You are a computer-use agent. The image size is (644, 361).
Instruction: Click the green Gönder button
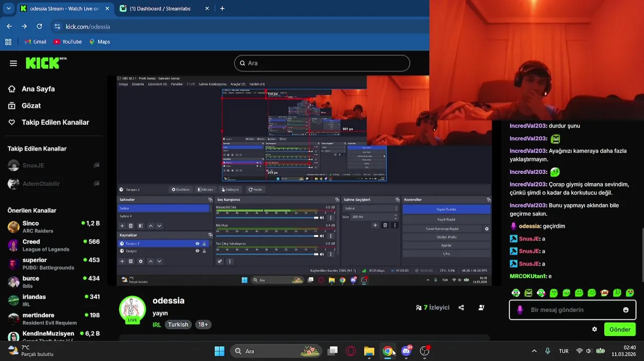point(620,329)
